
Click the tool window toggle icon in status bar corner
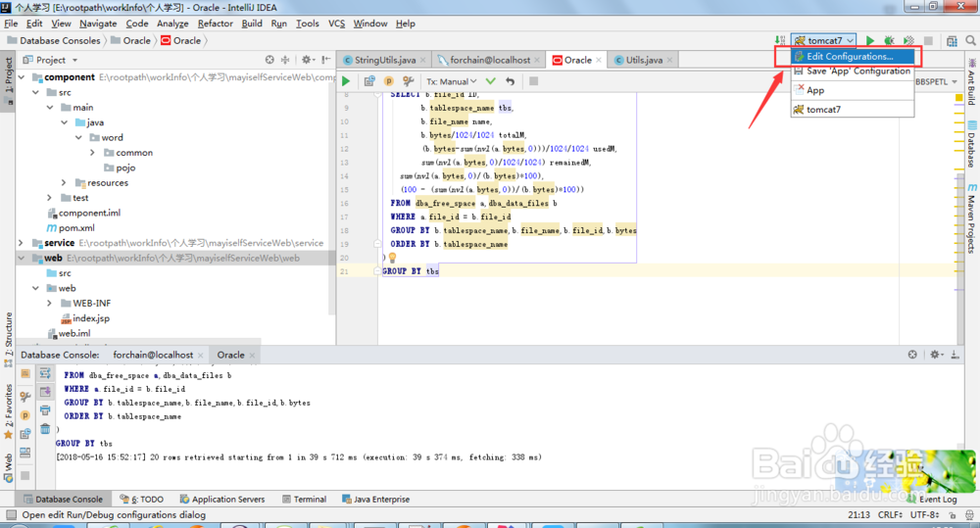11,515
